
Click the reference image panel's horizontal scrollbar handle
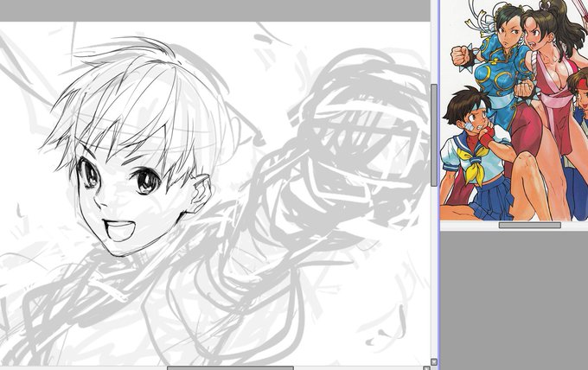[x=530, y=225]
